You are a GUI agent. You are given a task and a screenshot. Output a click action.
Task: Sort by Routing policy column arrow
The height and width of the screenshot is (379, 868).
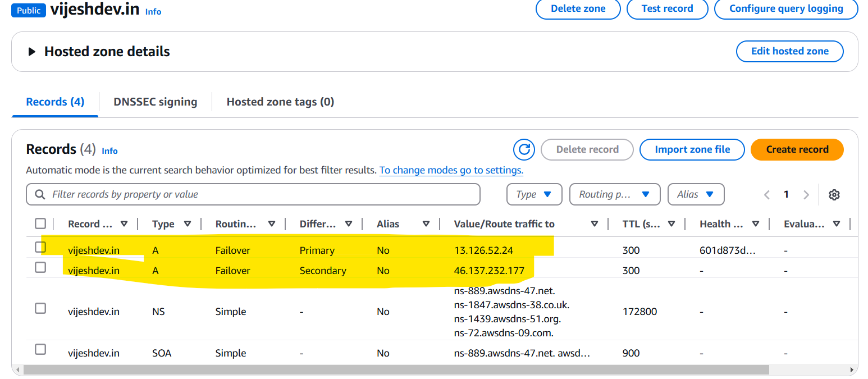click(272, 224)
